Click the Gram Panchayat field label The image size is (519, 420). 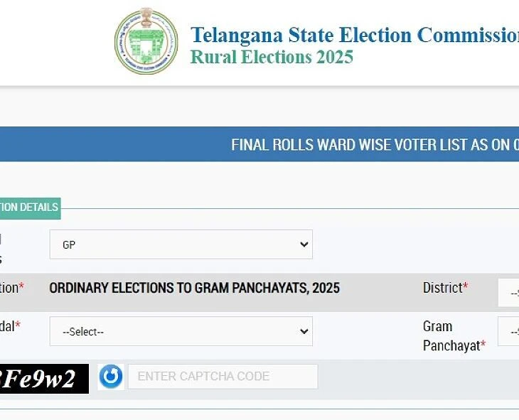tap(454, 335)
